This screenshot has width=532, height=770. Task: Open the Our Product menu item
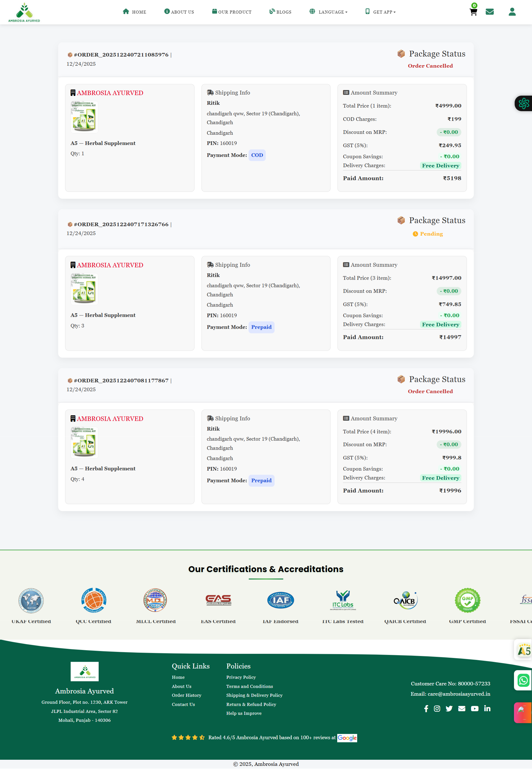tap(232, 12)
